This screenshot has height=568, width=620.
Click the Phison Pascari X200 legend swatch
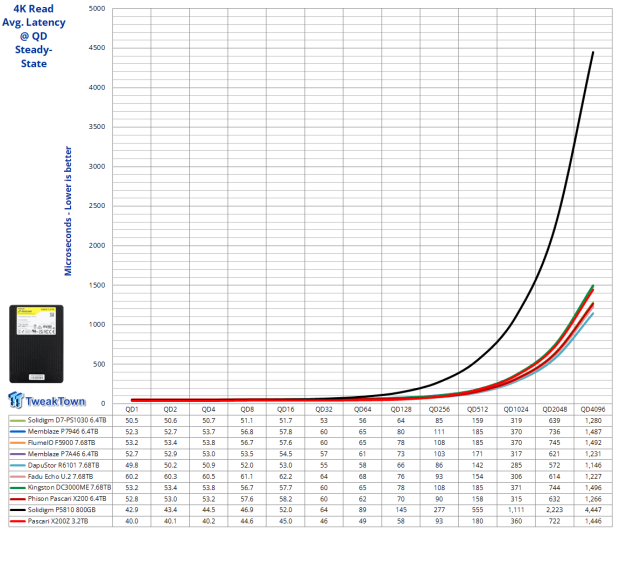pyautogui.click(x=17, y=499)
